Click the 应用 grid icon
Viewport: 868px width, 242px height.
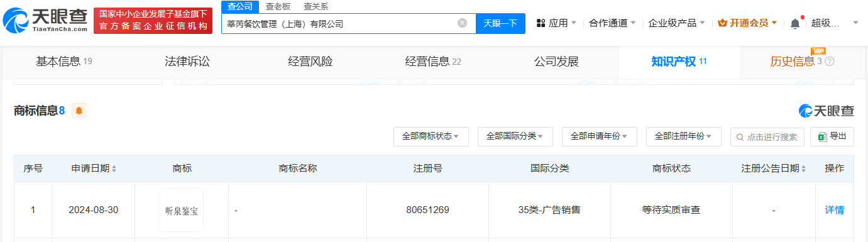541,23
